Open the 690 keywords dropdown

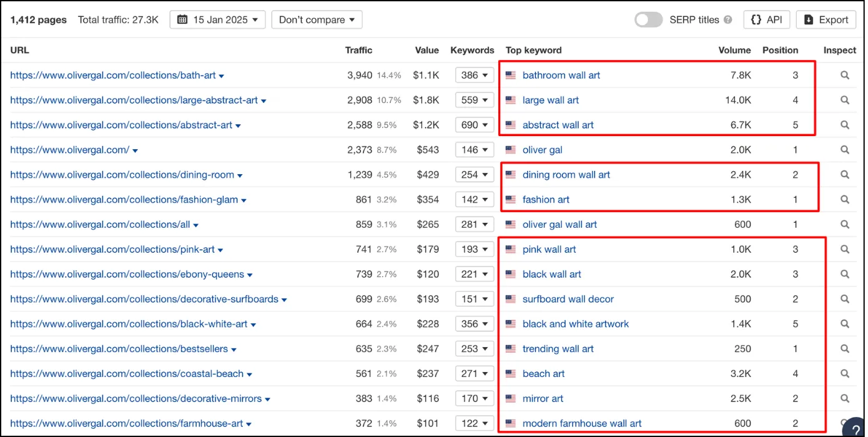tap(475, 125)
